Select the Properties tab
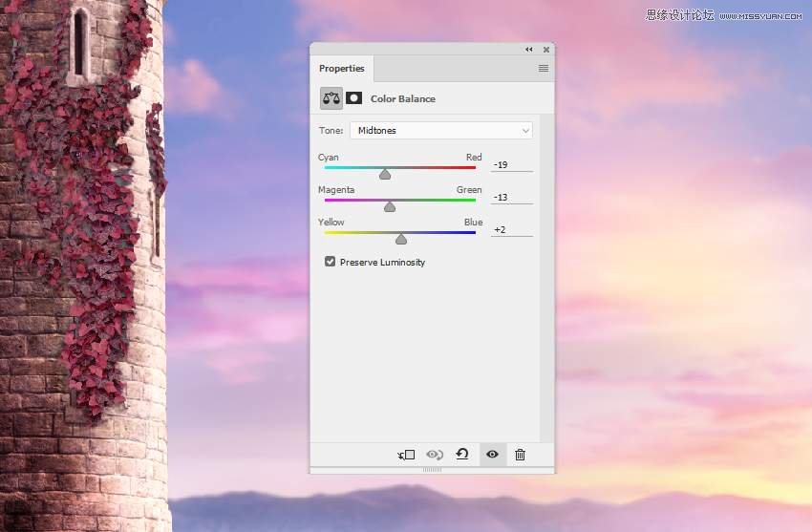The width and height of the screenshot is (812, 532). click(x=342, y=69)
